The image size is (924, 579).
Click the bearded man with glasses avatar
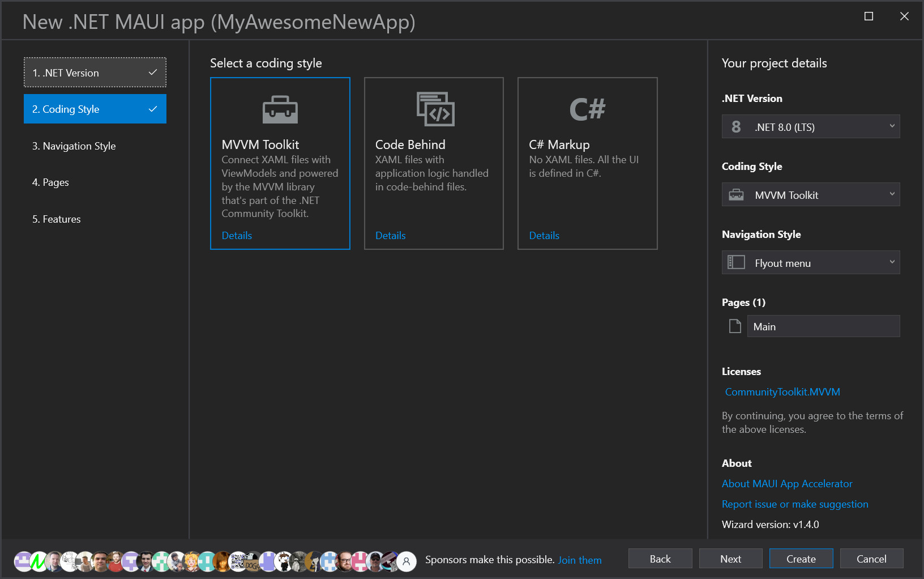pos(345,561)
